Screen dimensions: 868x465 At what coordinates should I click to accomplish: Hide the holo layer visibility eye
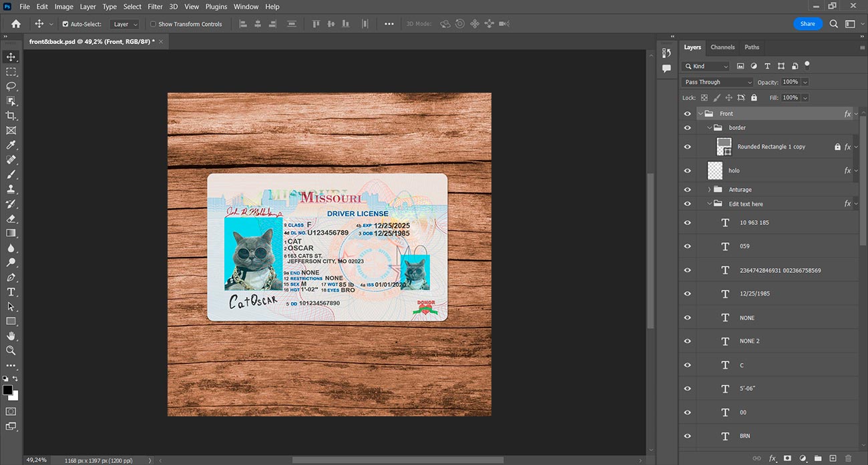coord(688,170)
